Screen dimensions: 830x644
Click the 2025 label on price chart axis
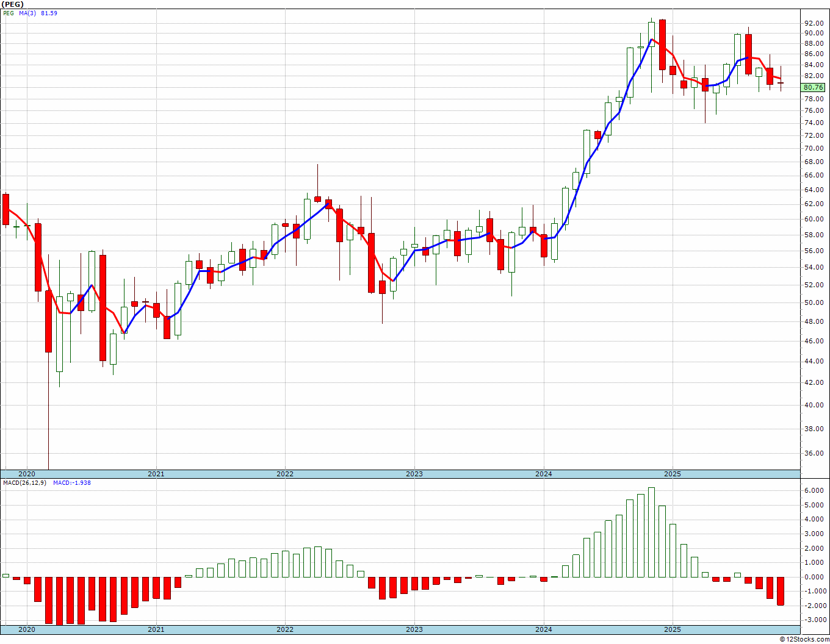[673, 474]
